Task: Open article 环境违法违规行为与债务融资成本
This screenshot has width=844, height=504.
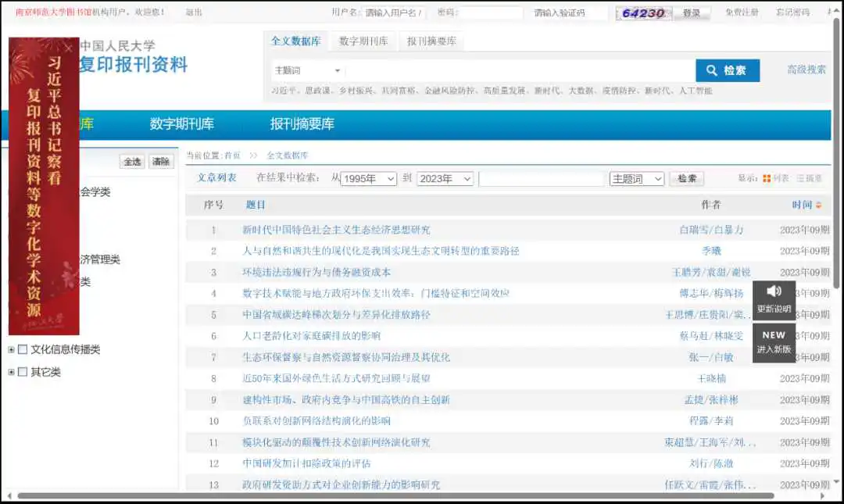Action: click(316, 273)
